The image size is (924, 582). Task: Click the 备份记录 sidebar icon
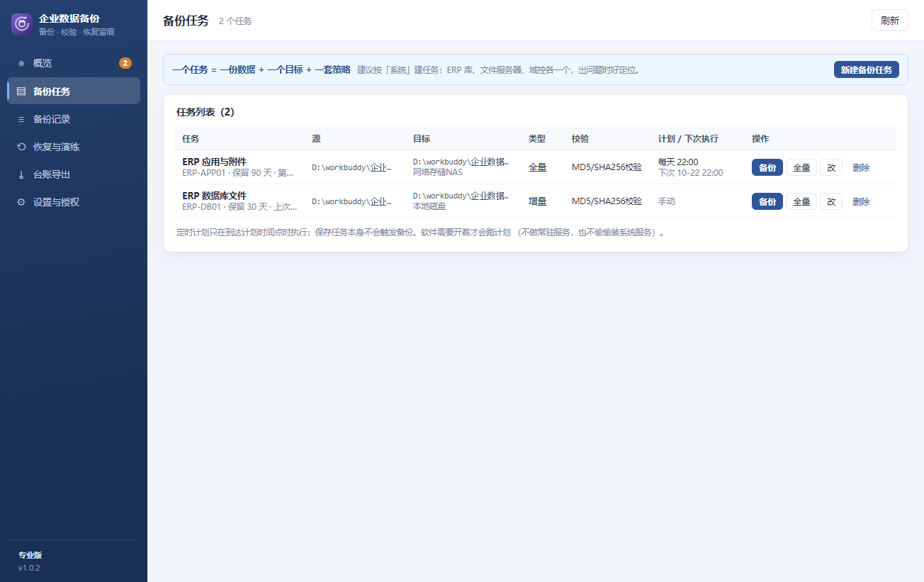[x=21, y=119]
